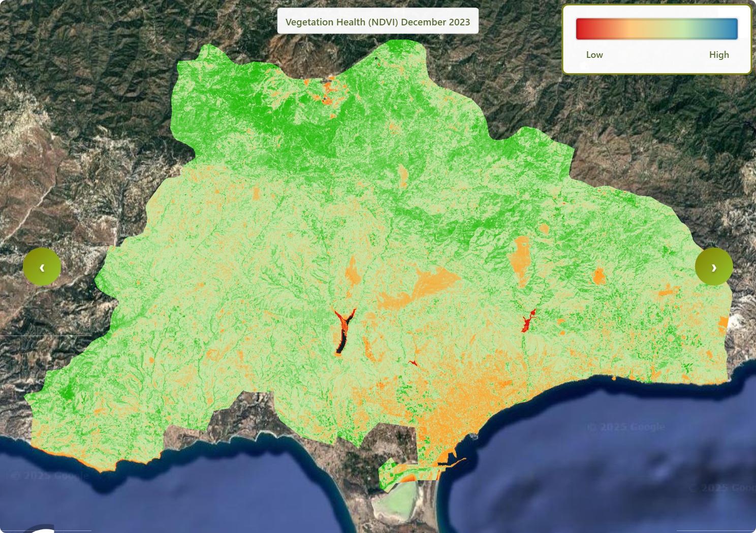The image size is (756, 533).
Task: Go to next map with right arrow
Action: (714, 267)
